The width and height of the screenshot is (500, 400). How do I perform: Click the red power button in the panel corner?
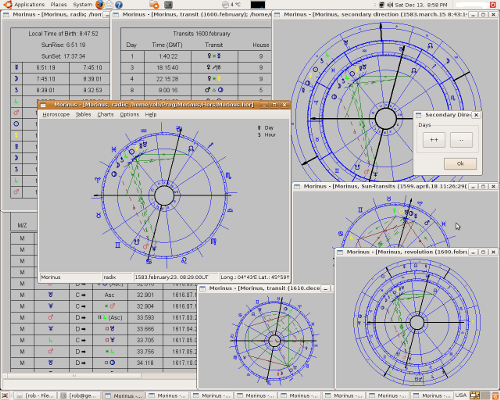point(493,5)
